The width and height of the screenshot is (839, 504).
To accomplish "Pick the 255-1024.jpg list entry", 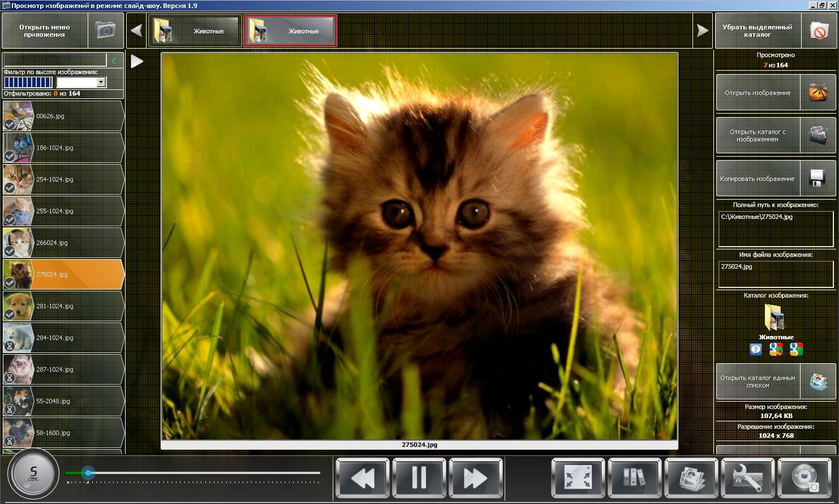I will (x=63, y=211).
